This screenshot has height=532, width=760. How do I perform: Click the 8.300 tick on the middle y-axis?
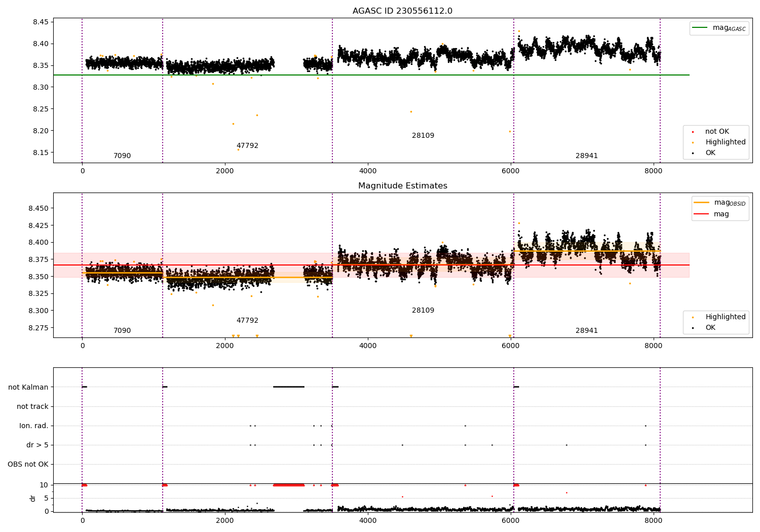(39, 311)
